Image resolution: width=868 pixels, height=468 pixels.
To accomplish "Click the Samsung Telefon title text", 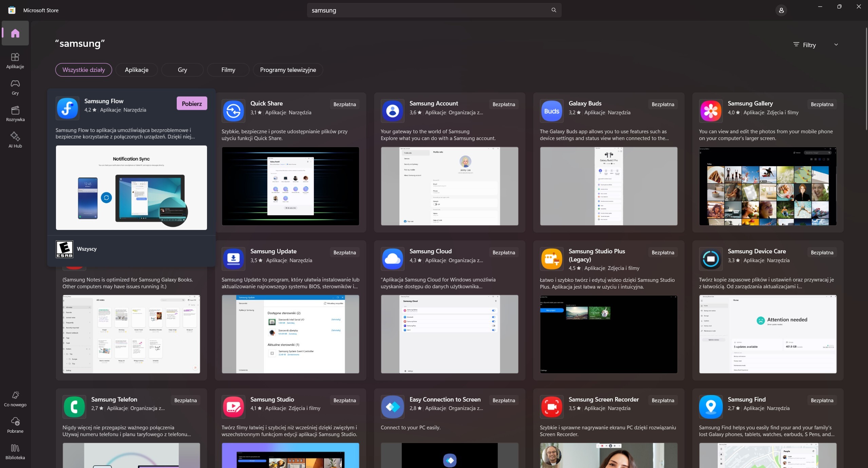I will [x=114, y=399].
